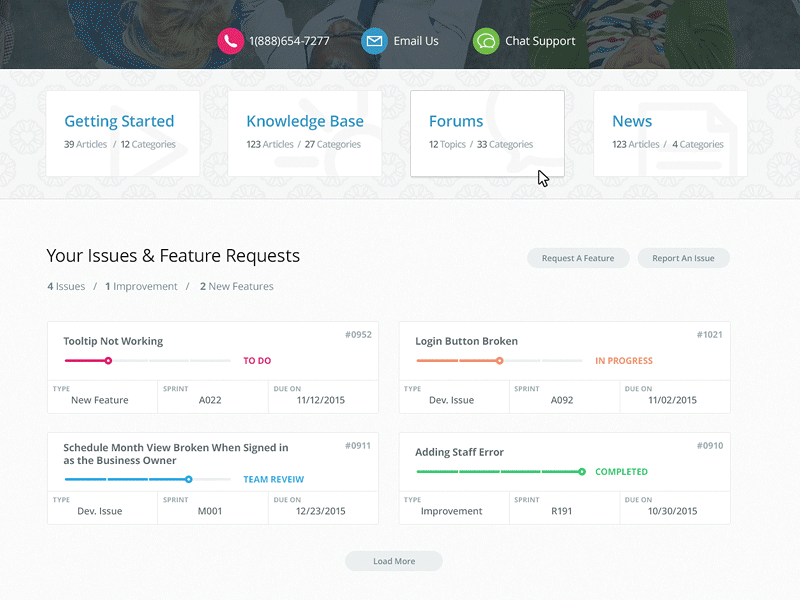The height and width of the screenshot is (600, 800).
Task: Select the IN PROGRESS status handle on Login Button Broken
Action: (x=500, y=360)
